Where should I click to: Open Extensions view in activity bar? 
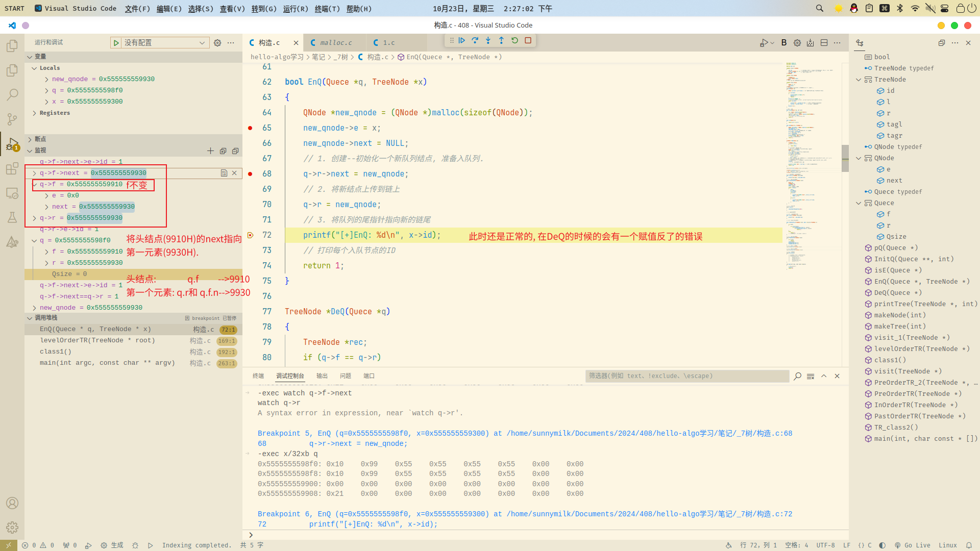(x=12, y=168)
